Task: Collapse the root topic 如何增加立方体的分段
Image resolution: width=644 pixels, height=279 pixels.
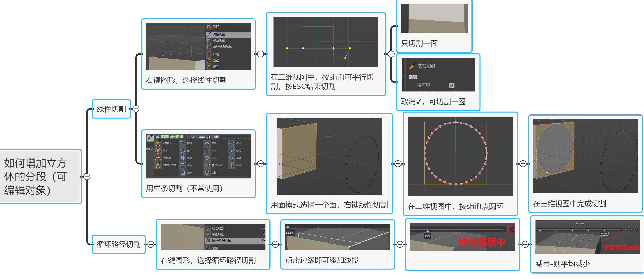Action: point(87,177)
